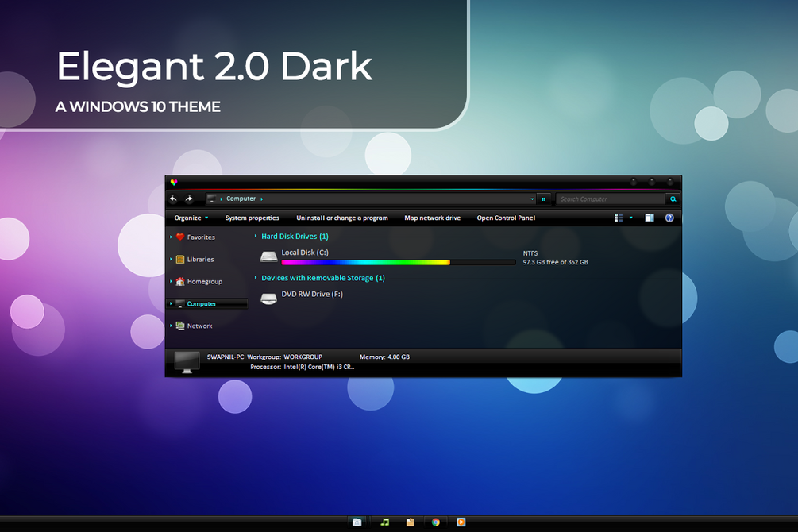Screen dimensions: 798x532
Task: Click System properties in toolbar
Action: coord(253,218)
